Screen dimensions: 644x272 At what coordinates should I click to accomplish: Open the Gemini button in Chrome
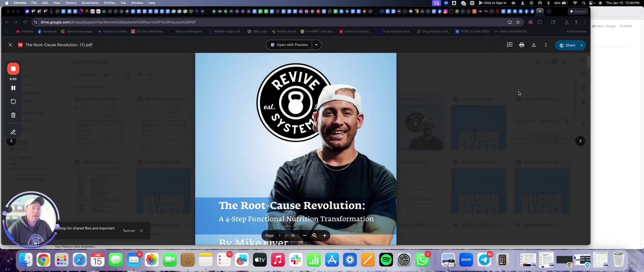577,12
